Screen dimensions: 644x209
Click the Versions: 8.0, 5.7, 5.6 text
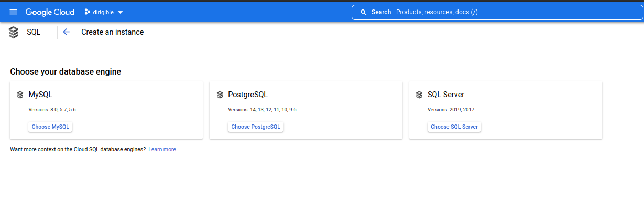click(52, 110)
